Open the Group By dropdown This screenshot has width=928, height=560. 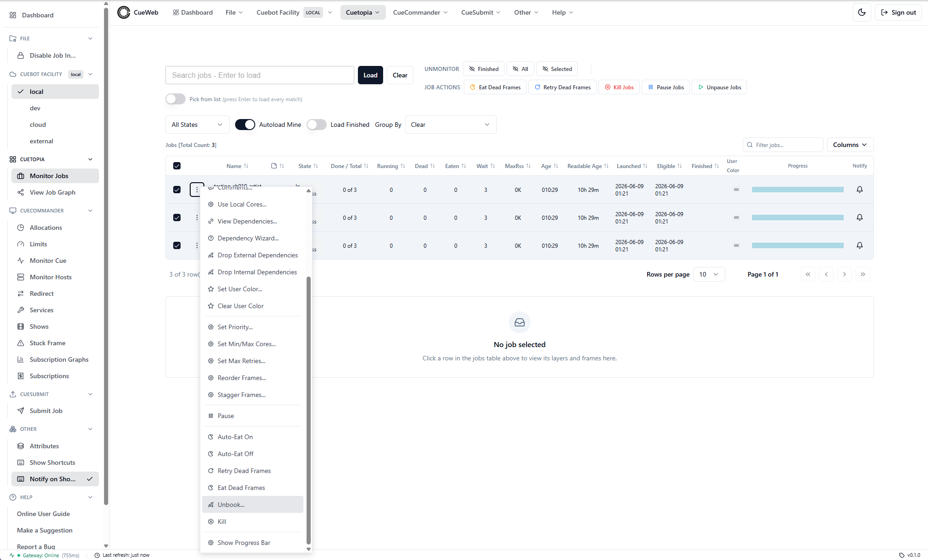coord(450,125)
